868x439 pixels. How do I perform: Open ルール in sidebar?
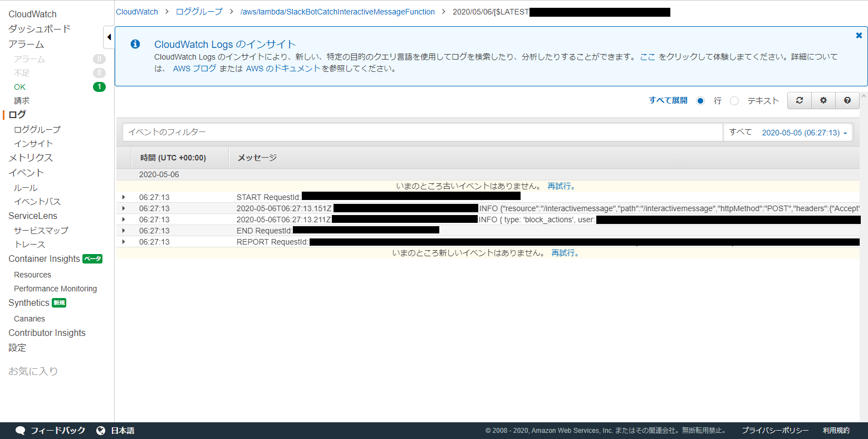[x=26, y=188]
